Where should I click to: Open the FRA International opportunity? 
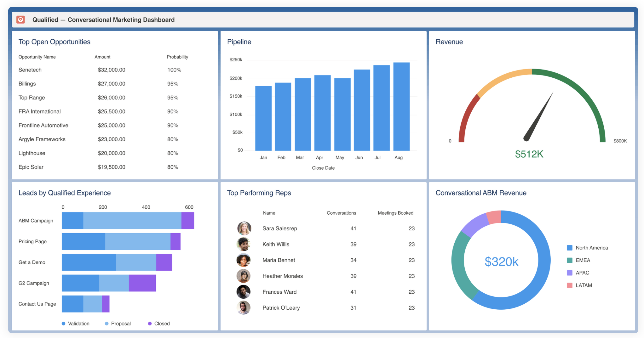[39, 111]
